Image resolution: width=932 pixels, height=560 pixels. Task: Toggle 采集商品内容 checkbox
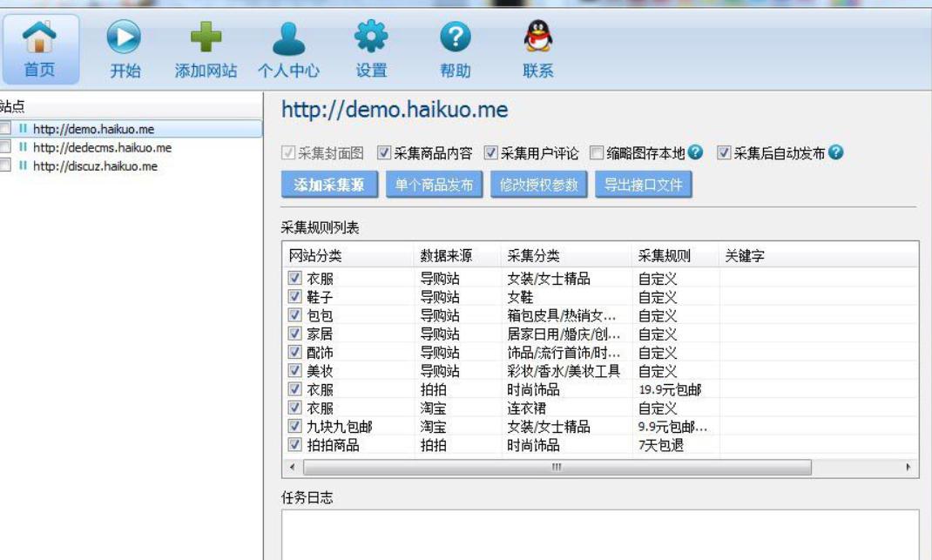(x=384, y=152)
